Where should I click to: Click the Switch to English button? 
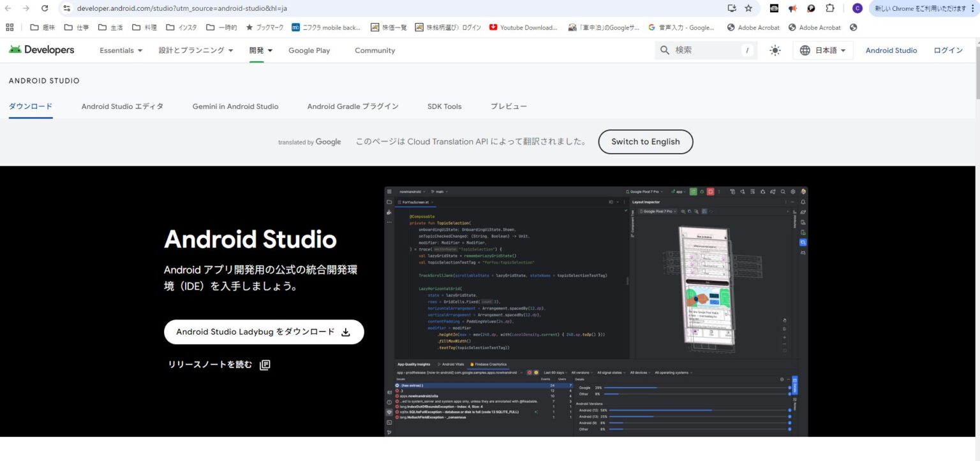(645, 142)
